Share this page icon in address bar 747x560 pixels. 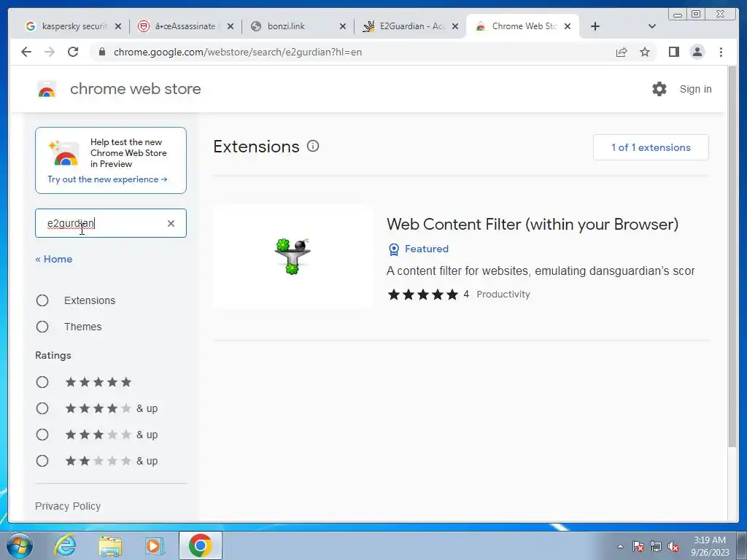pos(622,52)
